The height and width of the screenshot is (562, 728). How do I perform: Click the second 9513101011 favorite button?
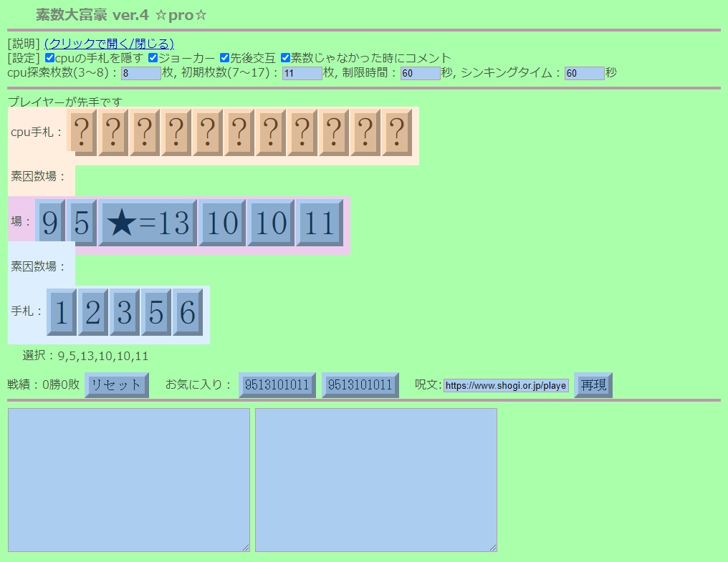tap(360, 384)
